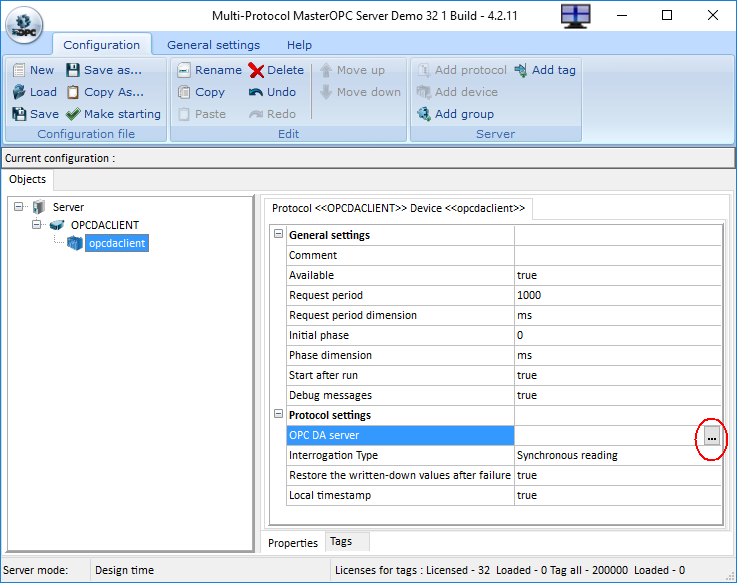Click the OPCDACLIENT protocol icon in tree
The height and width of the screenshot is (583, 737).
[57, 225]
